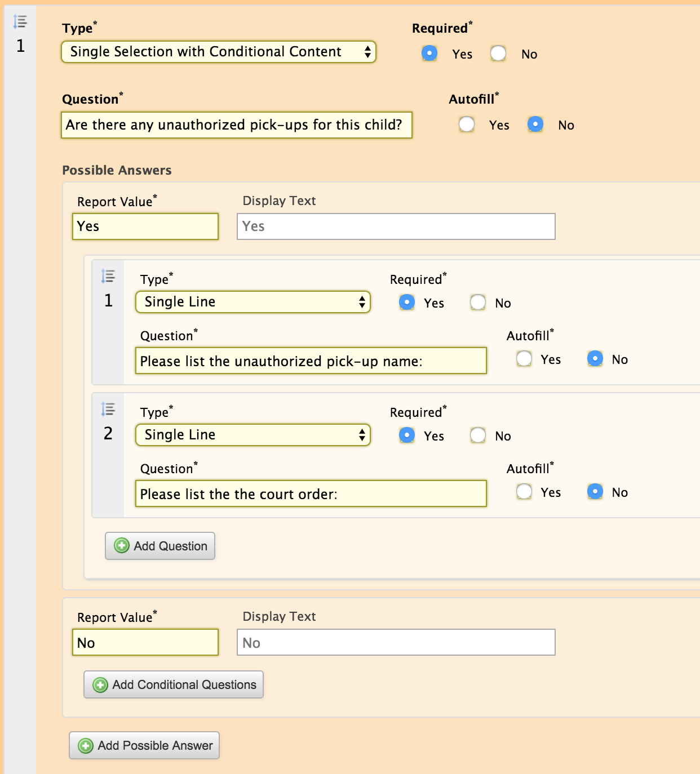700x774 pixels.
Task: Click the Add Possible Answer button
Action: [x=144, y=746]
